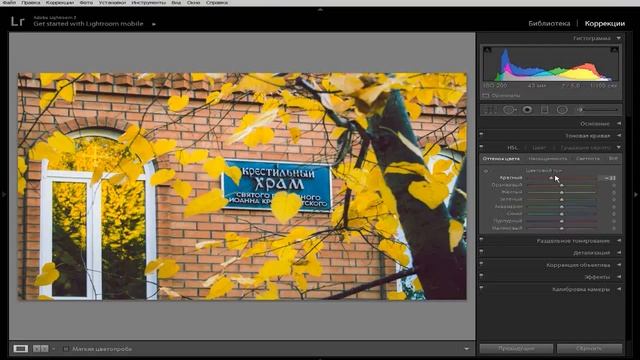Open the Правка menu
This screenshot has width=640, height=360.
31,2
